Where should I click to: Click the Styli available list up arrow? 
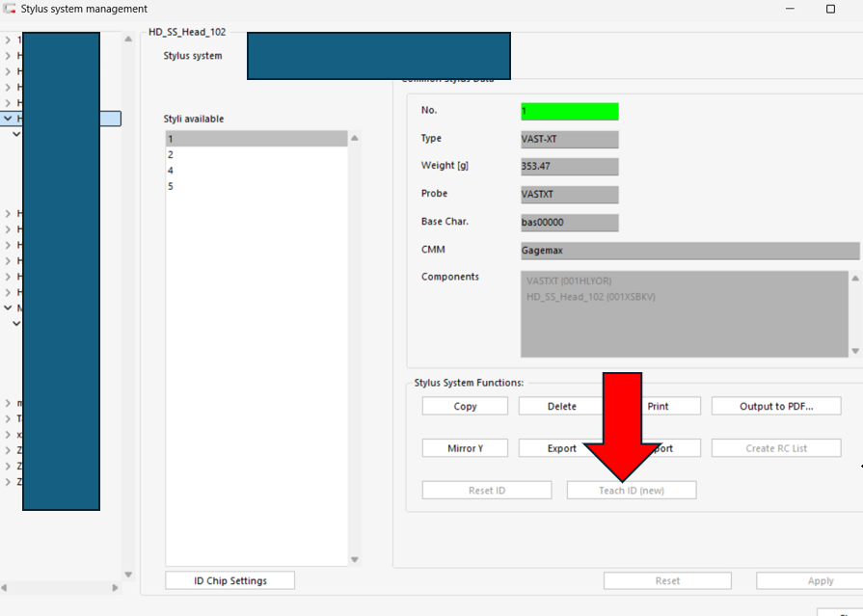point(355,138)
